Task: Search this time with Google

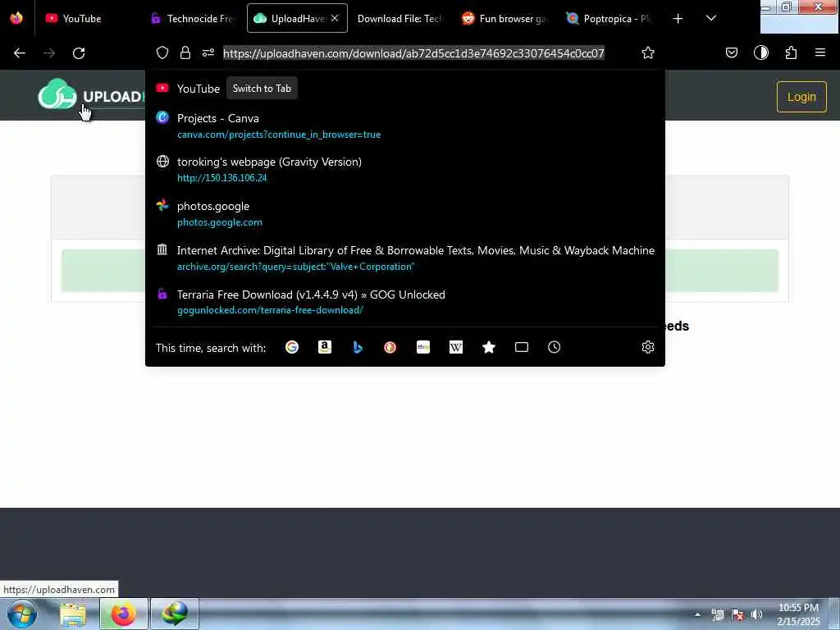Action: [292, 347]
